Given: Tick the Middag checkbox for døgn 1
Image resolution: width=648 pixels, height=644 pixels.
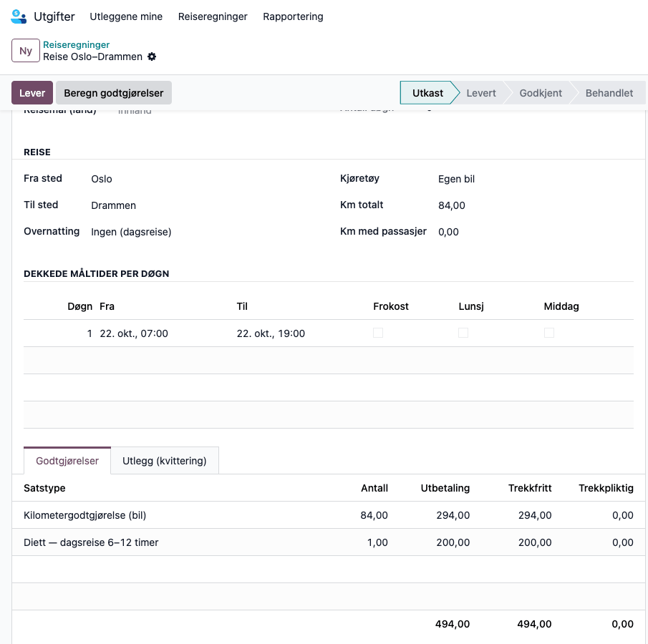Looking at the screenshot, I should (x=548, y=333).
